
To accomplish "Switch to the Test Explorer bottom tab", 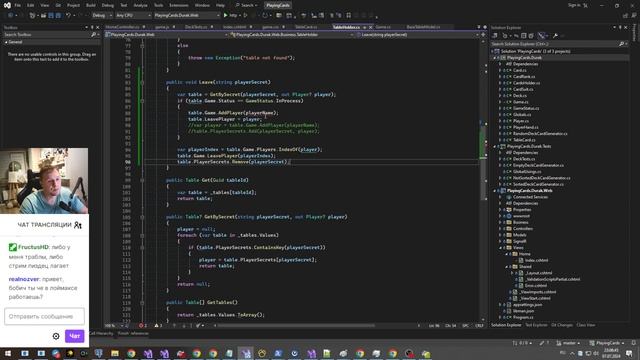I will pos(536,325).
